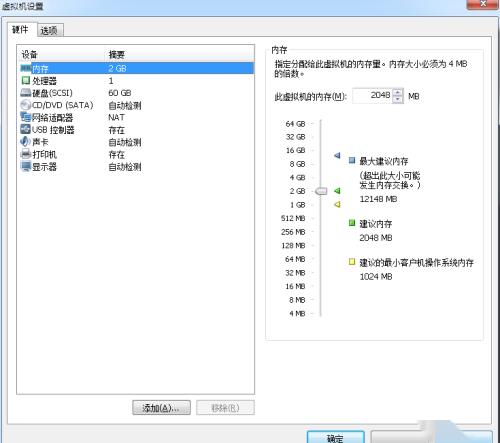Click blue legend square for 最大建议内存

point(352,160)
